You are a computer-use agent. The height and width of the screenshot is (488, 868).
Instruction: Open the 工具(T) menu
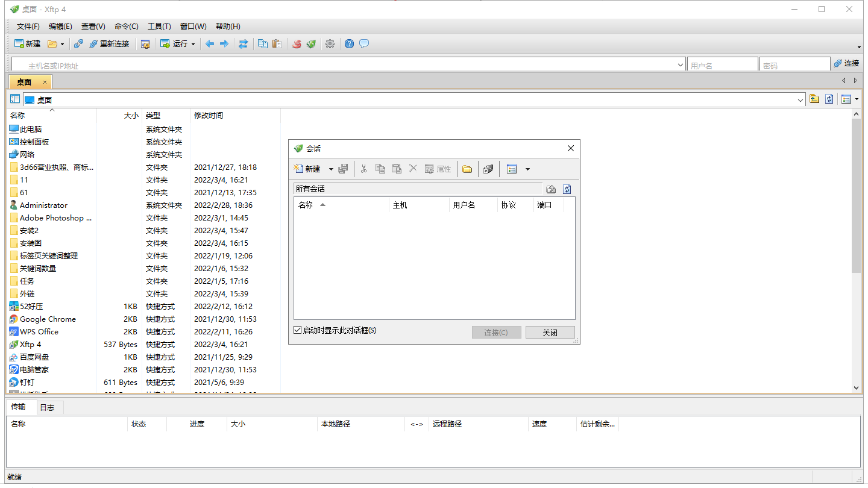coord(159,27)
